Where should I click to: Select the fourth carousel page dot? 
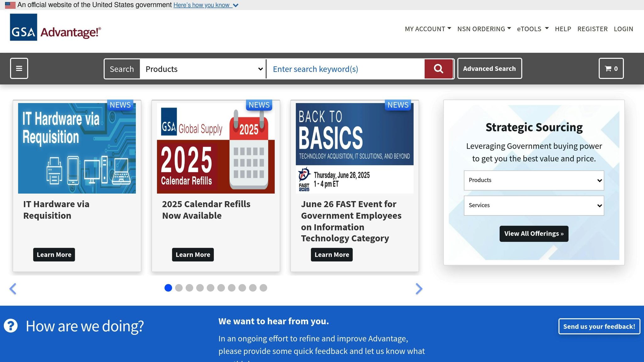click(200, 288)
